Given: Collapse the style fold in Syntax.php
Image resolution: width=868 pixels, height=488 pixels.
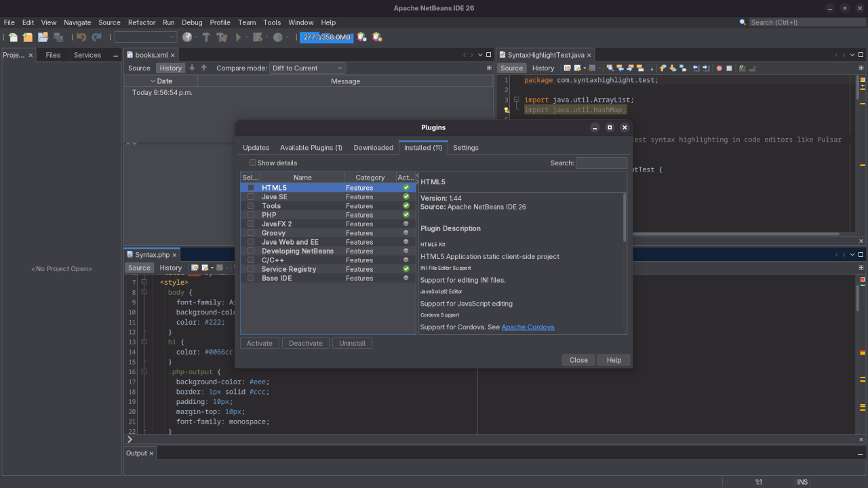Looking at the screenshot, I should coord(144,282).
